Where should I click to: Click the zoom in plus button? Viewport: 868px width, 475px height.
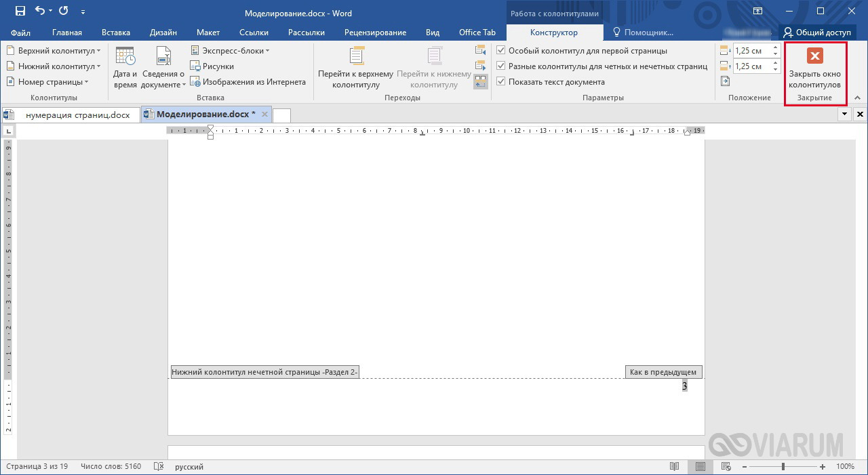coord(823,467)
